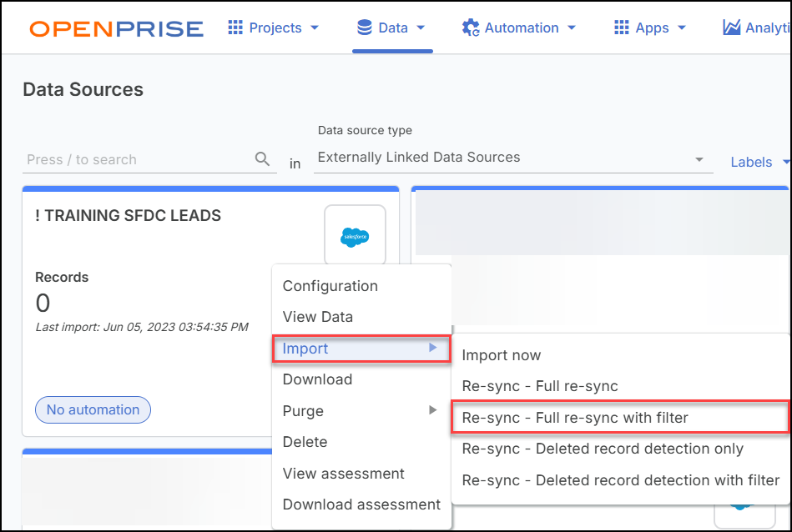Open the Data tab in navigation
Viewport: 792px width, 532px height.
coord(392,28)
